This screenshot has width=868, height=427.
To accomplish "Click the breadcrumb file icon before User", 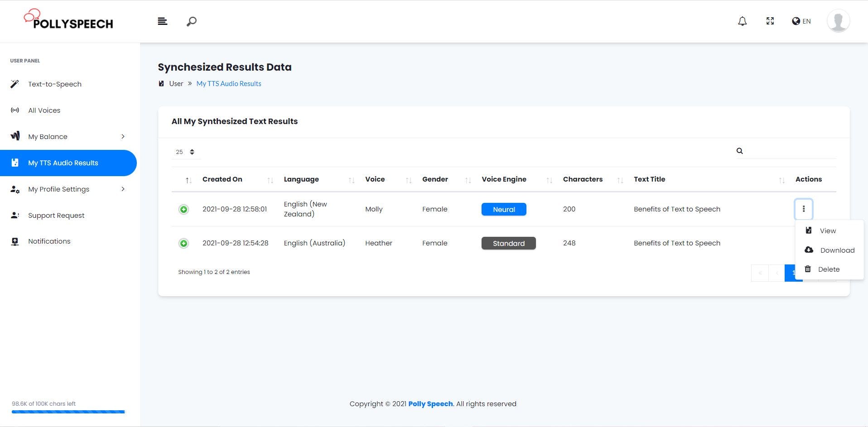I will click(161, 83).
